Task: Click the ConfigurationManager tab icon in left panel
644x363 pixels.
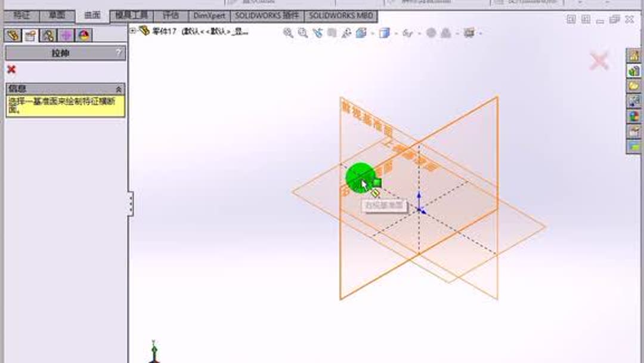Action: pyautogui.click(x=48, y=35)
